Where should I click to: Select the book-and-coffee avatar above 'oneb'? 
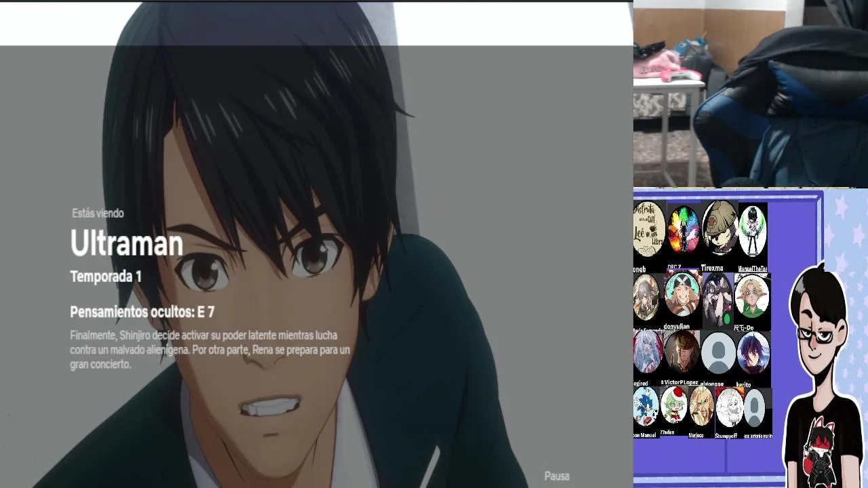649,228
